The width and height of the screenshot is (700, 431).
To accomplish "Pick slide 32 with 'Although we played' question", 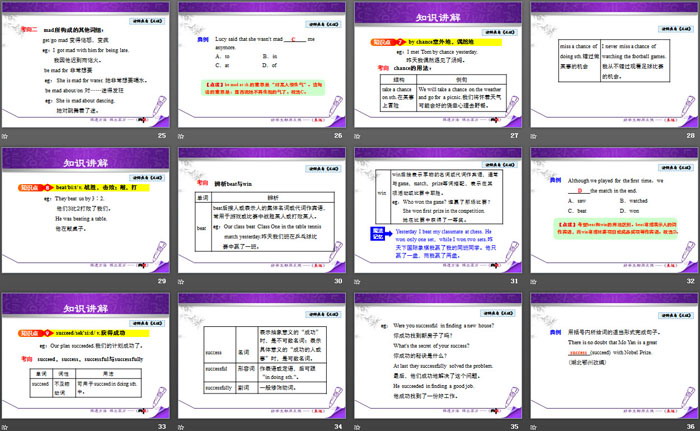I will pos(612,209).
